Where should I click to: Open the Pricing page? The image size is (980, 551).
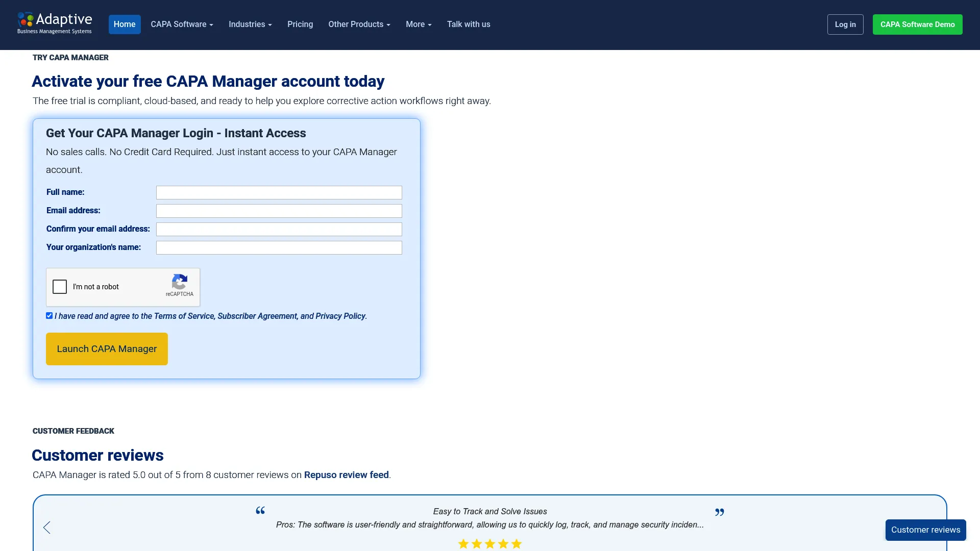[300, 24]
